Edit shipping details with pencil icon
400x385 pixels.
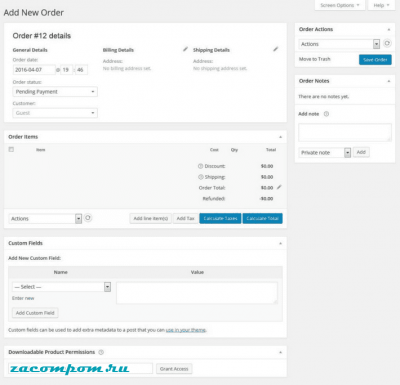275,49
